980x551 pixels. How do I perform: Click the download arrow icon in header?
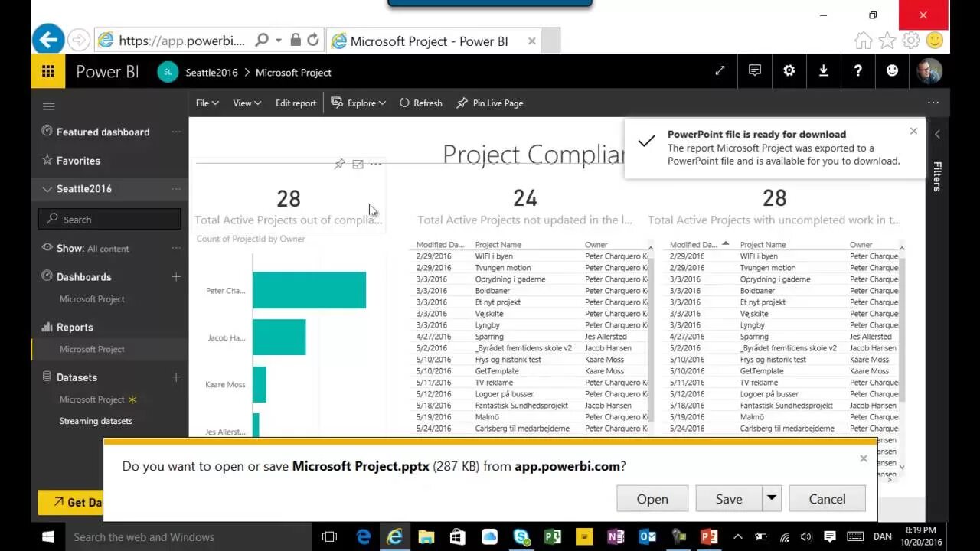(824, 70)
